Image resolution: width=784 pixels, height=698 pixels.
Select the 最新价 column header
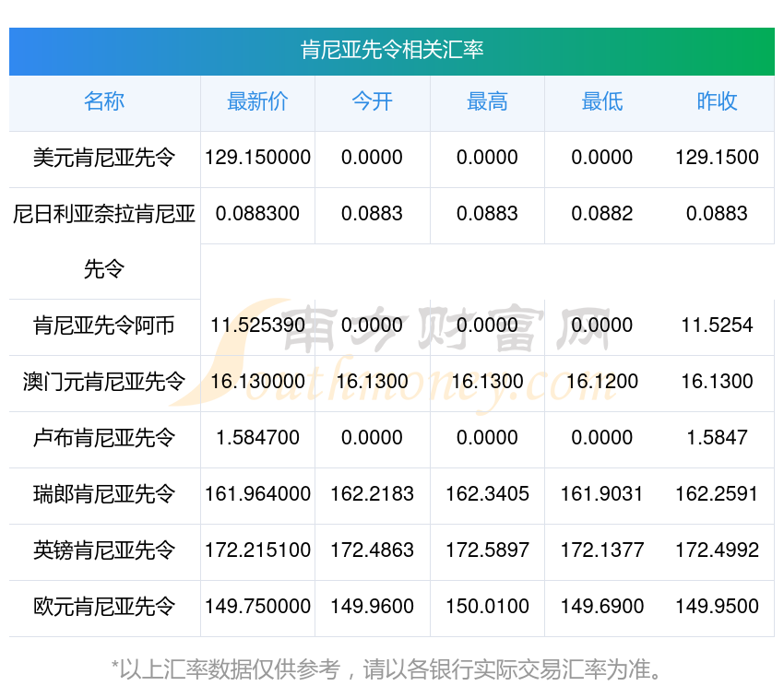[x=257, y=102]
